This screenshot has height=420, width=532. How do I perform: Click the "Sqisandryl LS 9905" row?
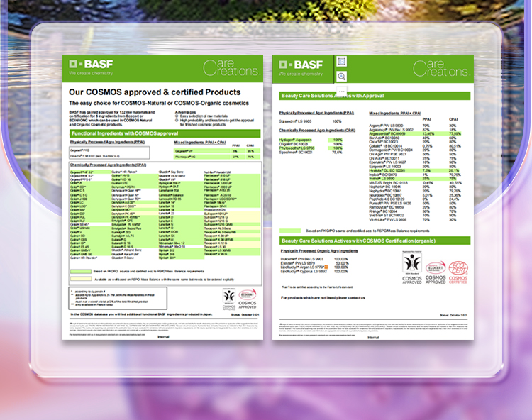pos(311,121)
